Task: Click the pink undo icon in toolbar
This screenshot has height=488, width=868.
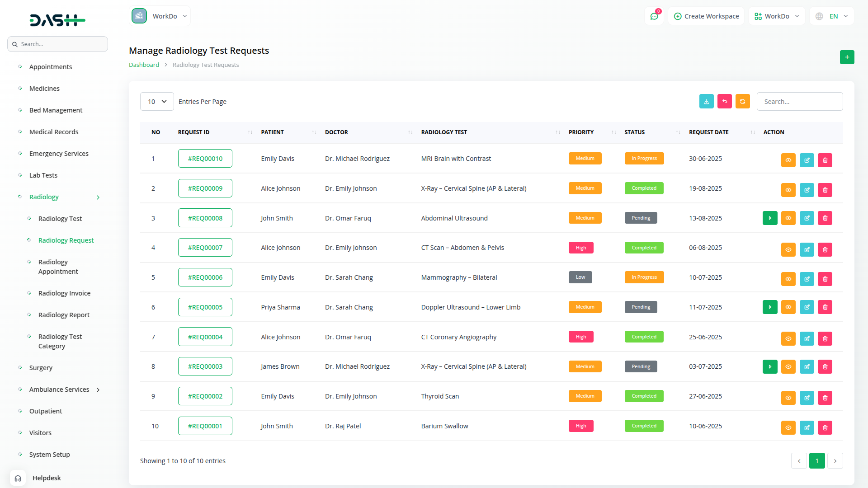Action: (x=724, y=101)
